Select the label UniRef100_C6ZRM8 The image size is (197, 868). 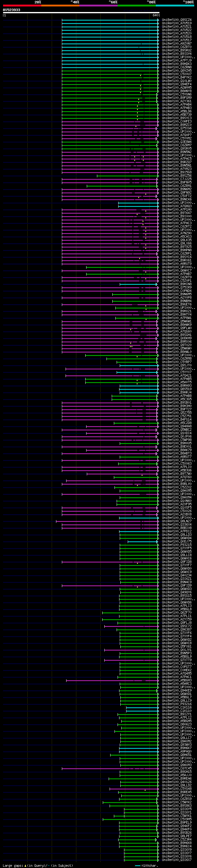[x=176, y=358]
